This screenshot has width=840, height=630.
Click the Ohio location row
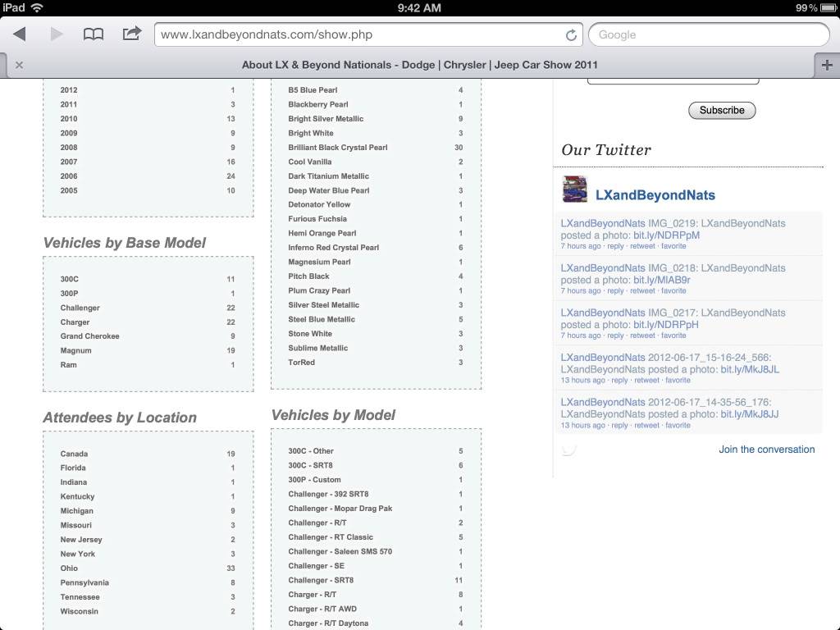pyautogui.click(x=148, y=568)
